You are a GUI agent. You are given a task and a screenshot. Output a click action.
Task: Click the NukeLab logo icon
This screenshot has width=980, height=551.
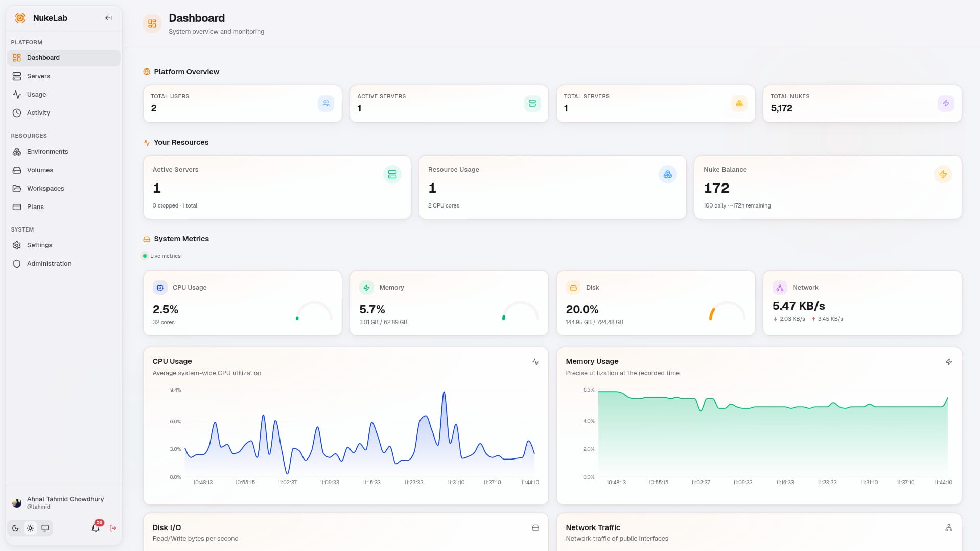click(x=20, y=18)
